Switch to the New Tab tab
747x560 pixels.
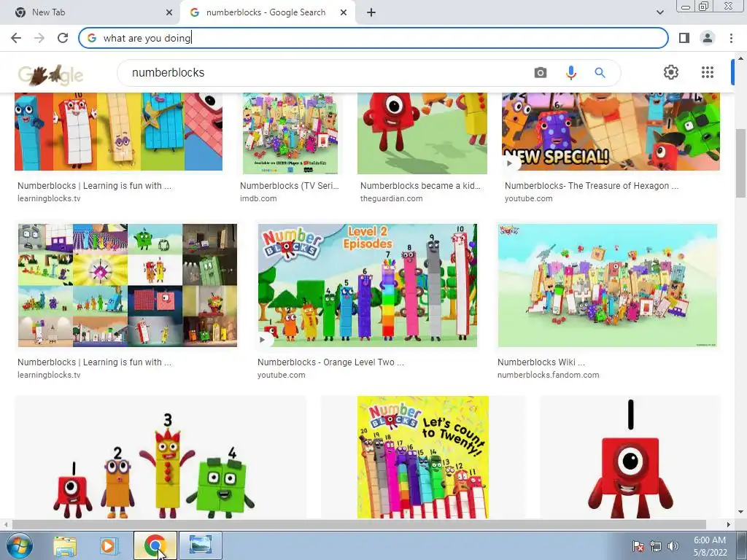(90, 12)
